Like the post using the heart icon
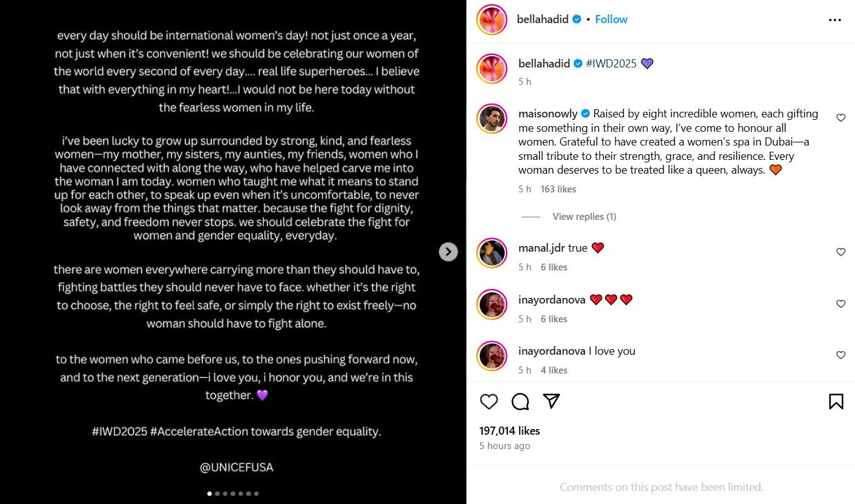The height and width of the screenshot is (504, 855). click(x=489, y=402)
